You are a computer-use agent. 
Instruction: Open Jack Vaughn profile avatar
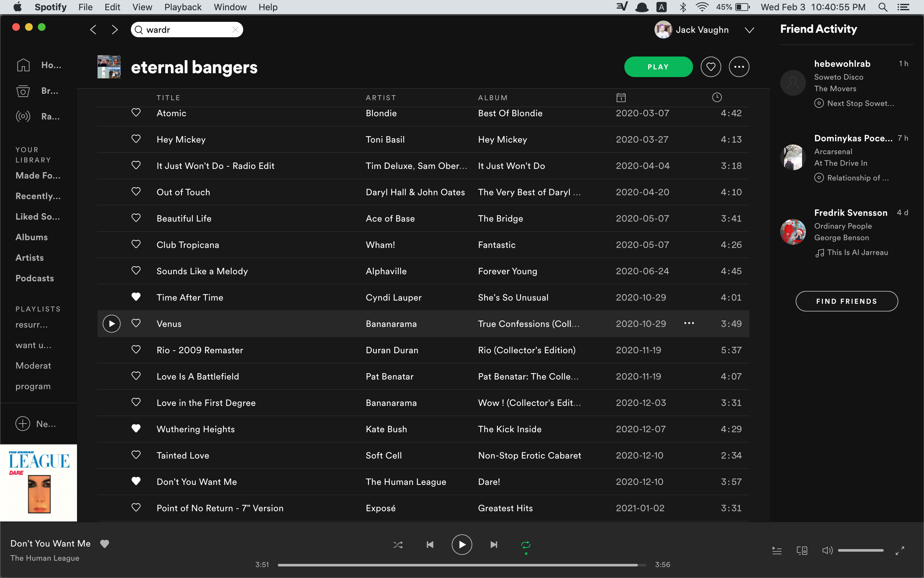coord(663,30)
